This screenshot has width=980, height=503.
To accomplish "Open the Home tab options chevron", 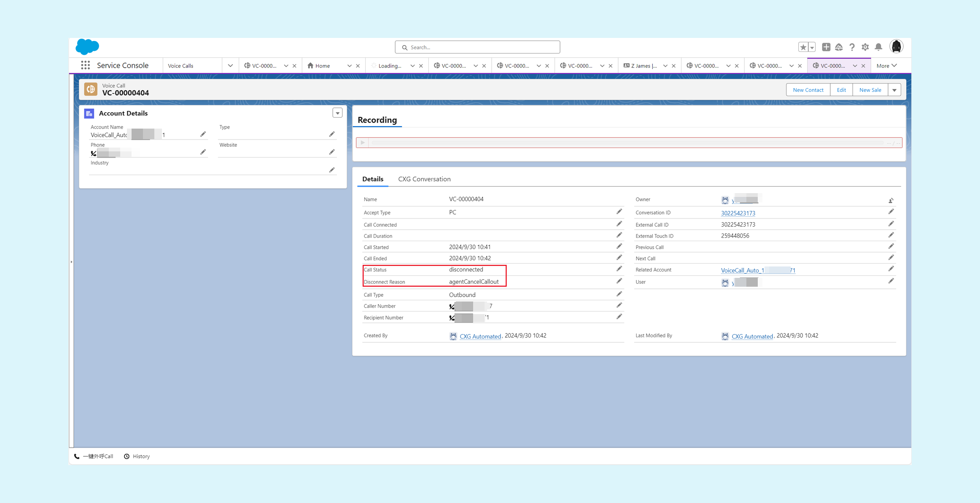I will click(x=349, y=66).
